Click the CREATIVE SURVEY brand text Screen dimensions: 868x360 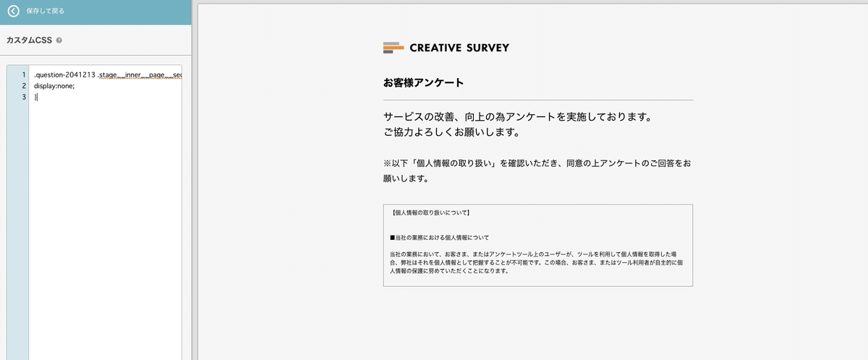click(459, 48)
